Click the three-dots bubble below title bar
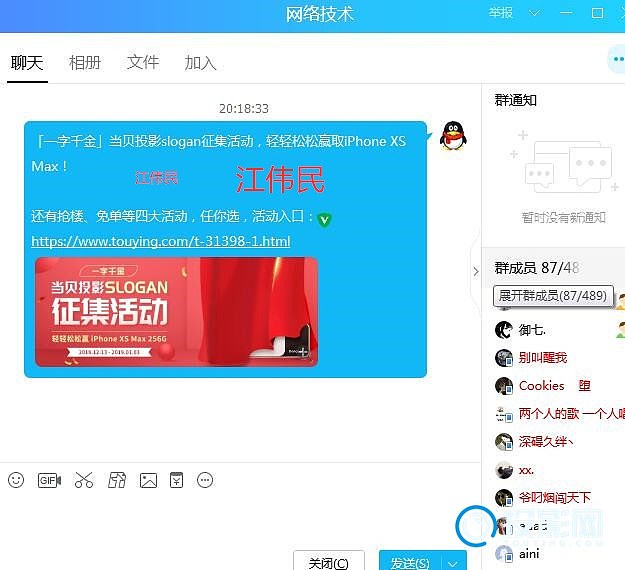 pyautogui.click(x=616, y=60)
